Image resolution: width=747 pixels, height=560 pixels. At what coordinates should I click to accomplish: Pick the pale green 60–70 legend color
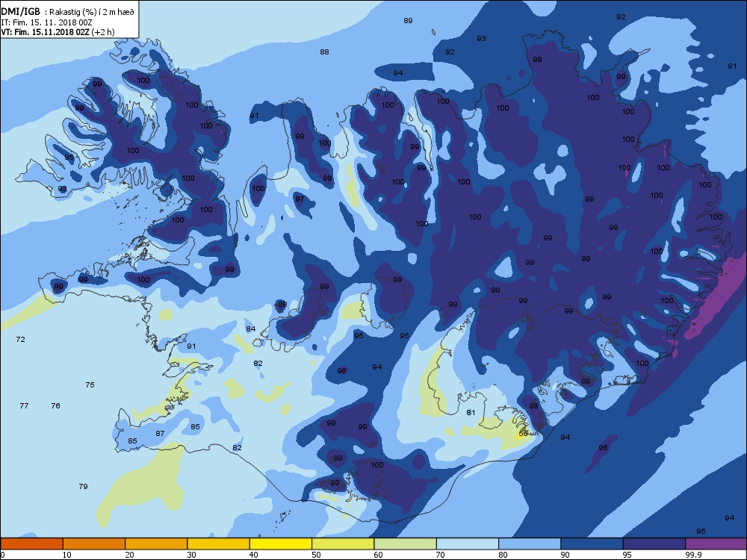pyautogui.click(x=405, y=544)
